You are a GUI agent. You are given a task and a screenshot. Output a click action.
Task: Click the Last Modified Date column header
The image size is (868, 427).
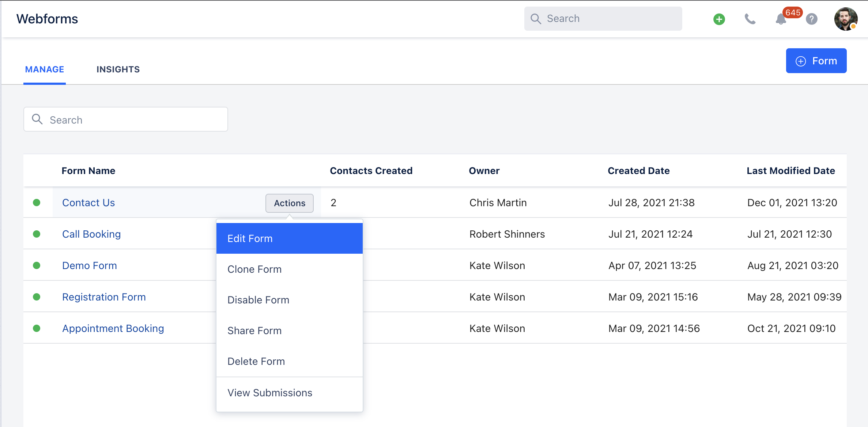point(790,171)
